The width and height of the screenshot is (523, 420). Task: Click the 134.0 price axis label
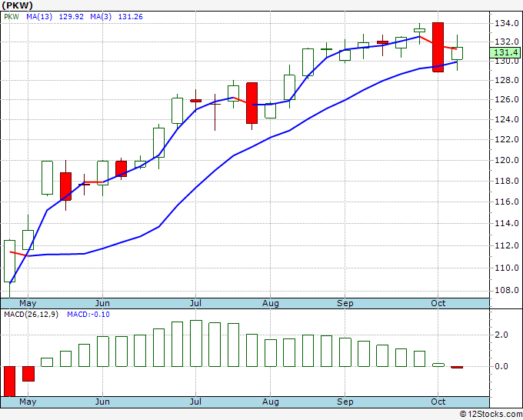[506, 23]
